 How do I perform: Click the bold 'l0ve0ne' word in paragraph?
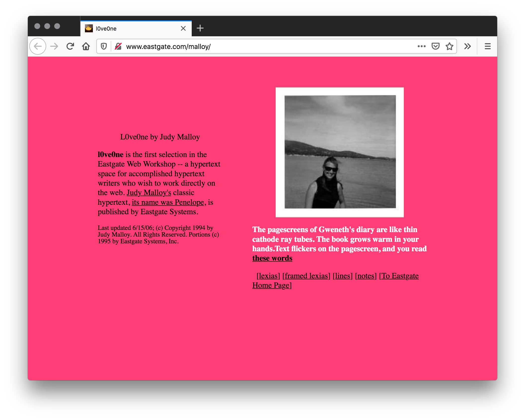point(111,155)
